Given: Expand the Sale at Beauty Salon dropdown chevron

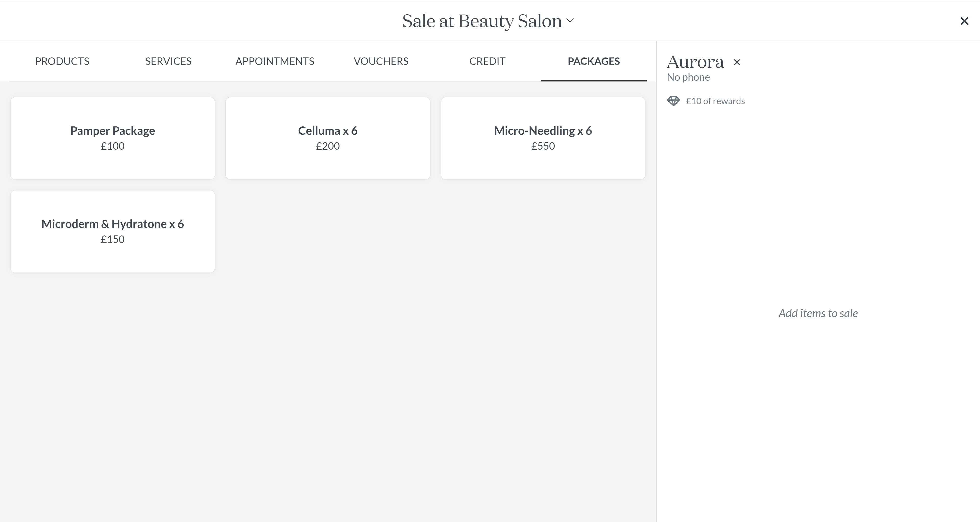Looking at the screenshot, I should coord(570,21).
